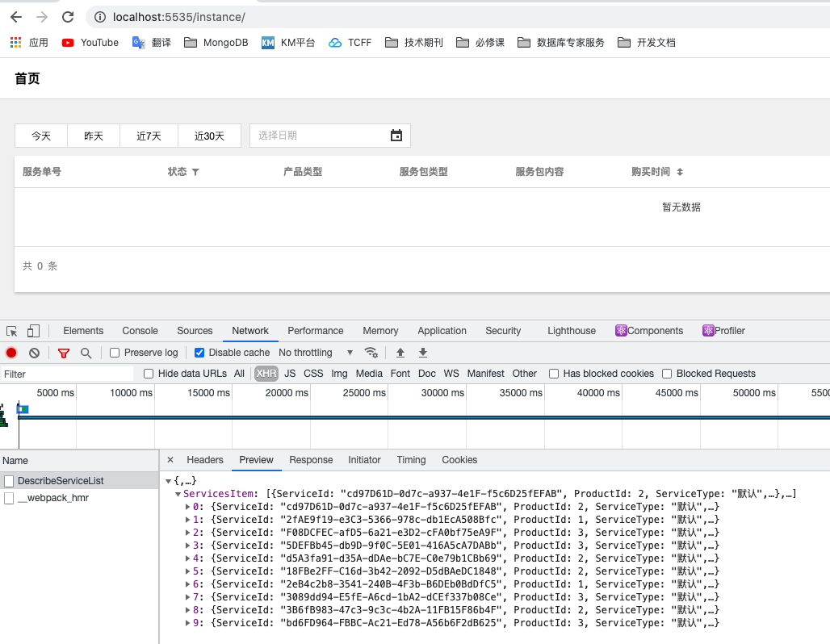Click the import HAR upload arrow
The width and height of the screenshot is (830, 644).
[x=400, y=353]
